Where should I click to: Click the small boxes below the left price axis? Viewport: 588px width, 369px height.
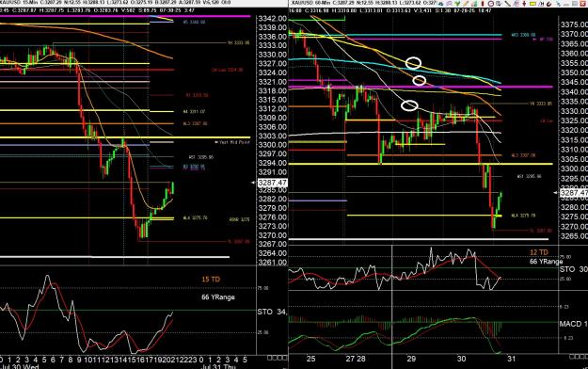278,358
